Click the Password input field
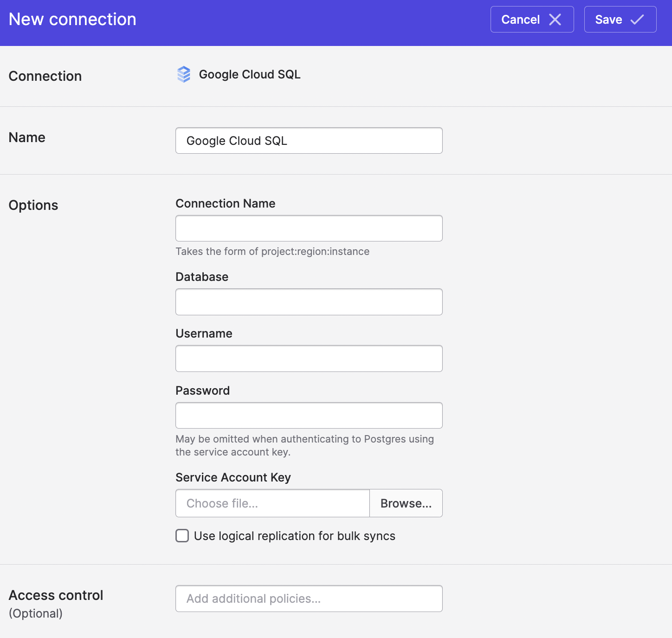This screenshot has width=672, height=638. tap(309, 416)
